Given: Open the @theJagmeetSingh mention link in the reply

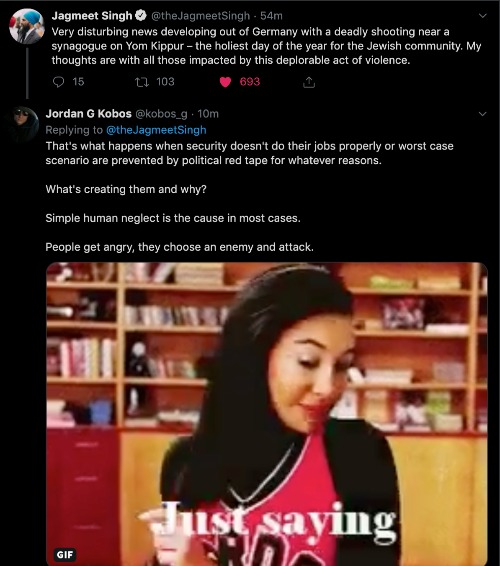Looking at the screenshot, I should pyautogui.click(x=156, y=130).
